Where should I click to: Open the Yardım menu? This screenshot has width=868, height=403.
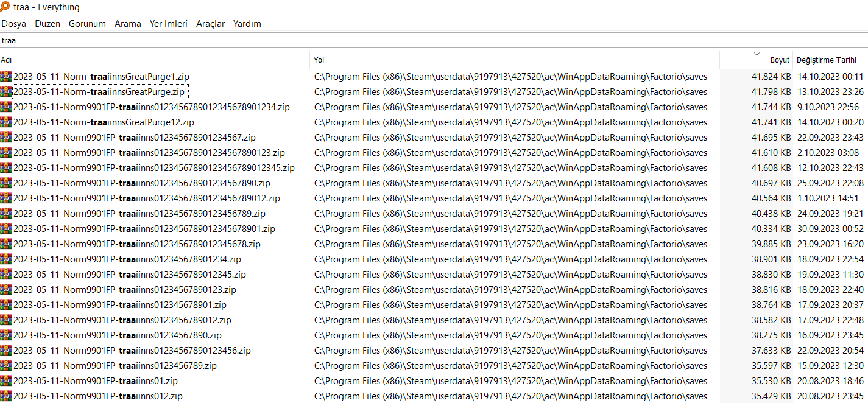tap(247, 24)
